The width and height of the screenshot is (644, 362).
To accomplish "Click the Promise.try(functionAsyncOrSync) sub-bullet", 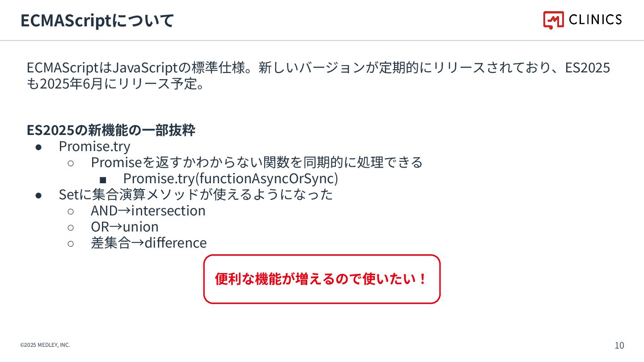I will (231, 178).
